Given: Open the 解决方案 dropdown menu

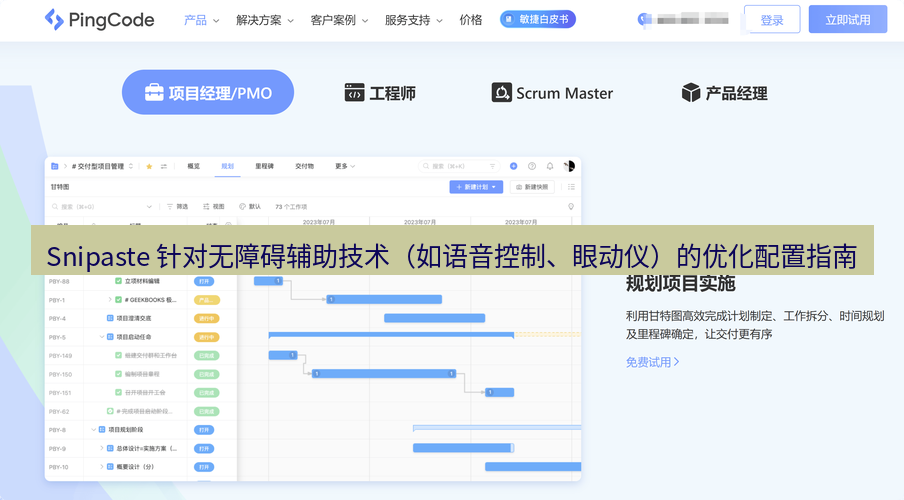Looking at the screenshot, I should coord(265,20).
